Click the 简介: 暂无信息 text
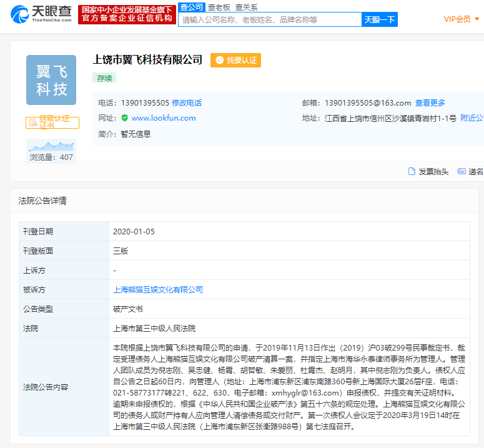Viewport: 484px width, 448px height. 125,134
